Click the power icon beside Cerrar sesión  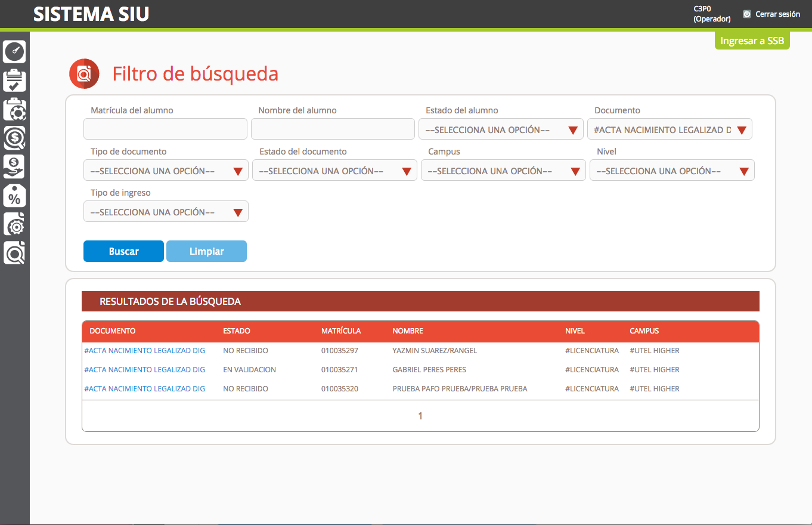[x=746, y=14]
